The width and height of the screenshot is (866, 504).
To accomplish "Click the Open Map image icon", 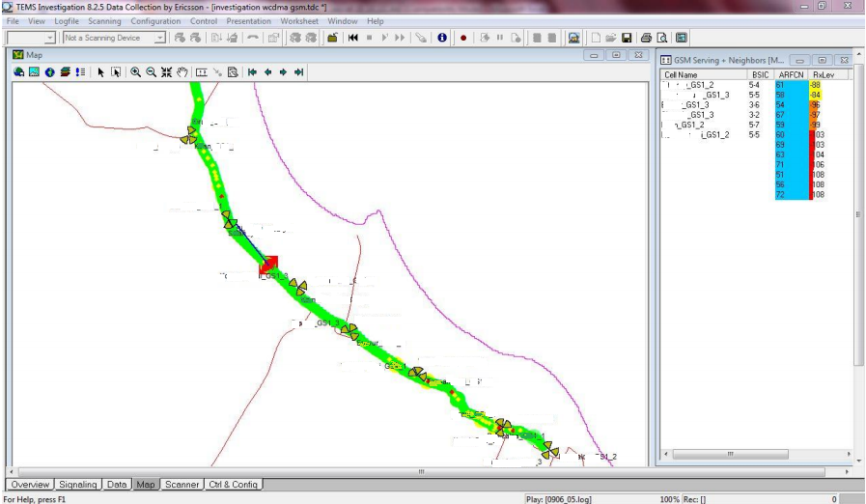I will point(34,71).
